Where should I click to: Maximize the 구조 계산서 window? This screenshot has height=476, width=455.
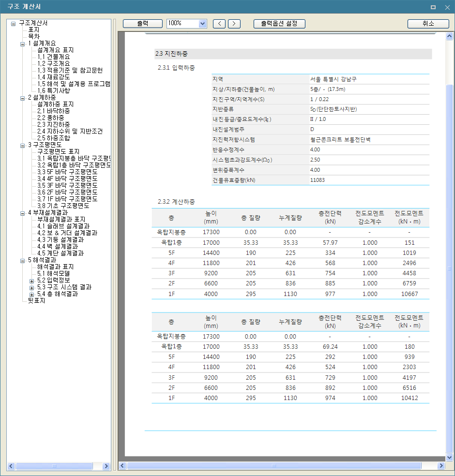(433, 7)
